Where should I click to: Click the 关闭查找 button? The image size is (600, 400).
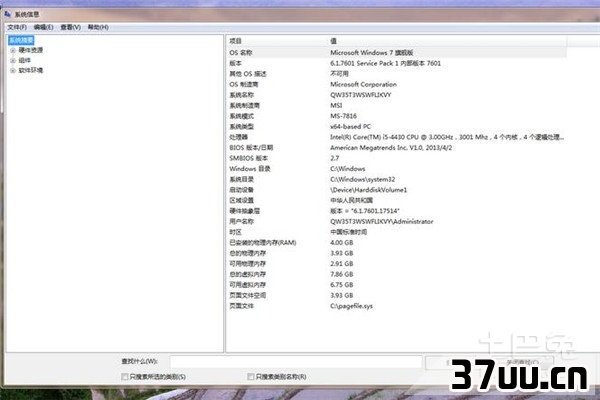[521, 362]
